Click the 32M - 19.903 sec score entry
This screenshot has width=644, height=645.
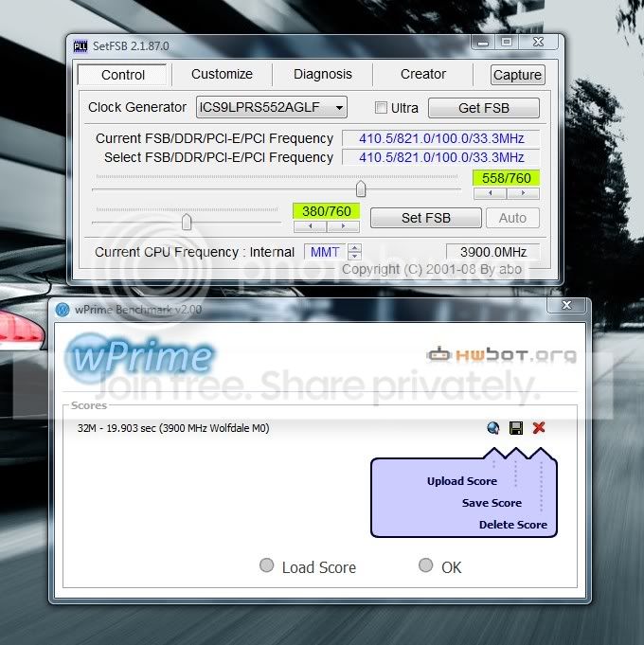[173, 428]
